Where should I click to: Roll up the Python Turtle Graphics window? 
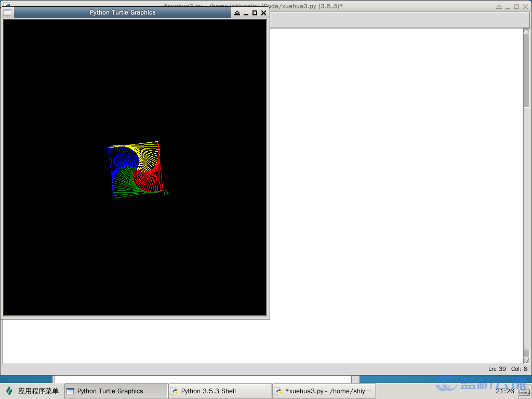(237, 13)
